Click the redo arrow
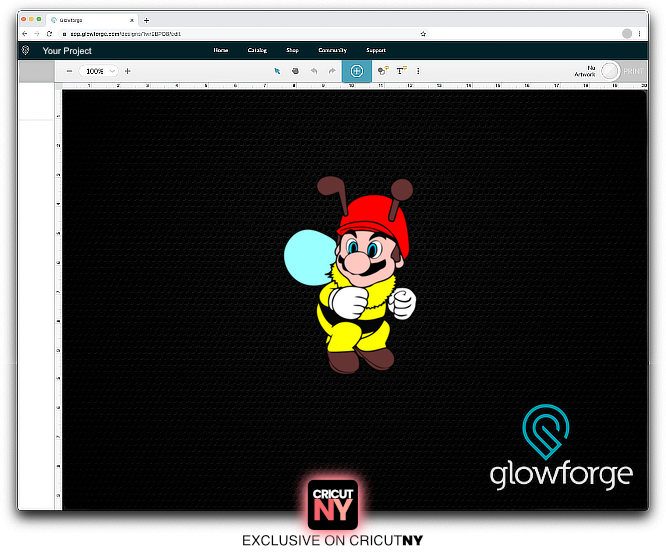 332,71
